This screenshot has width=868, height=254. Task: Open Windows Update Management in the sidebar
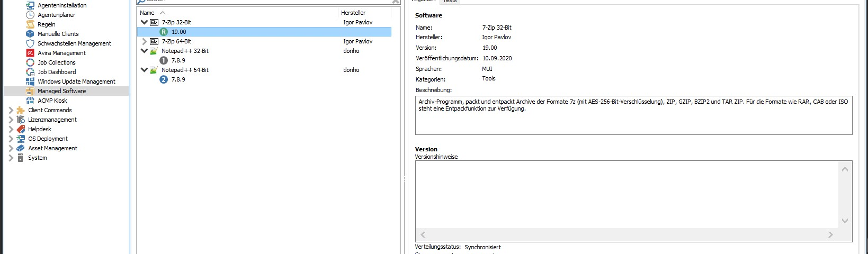pyautogui.click(x=76, y=81)
